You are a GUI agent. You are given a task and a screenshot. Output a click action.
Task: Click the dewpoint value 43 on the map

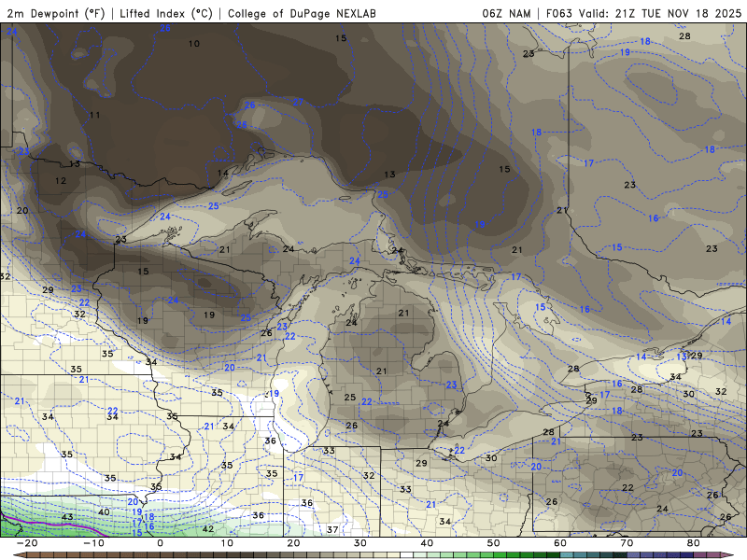[67, 517]
